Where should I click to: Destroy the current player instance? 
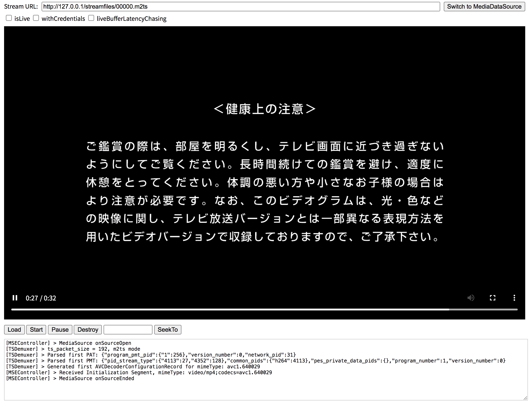88,330
